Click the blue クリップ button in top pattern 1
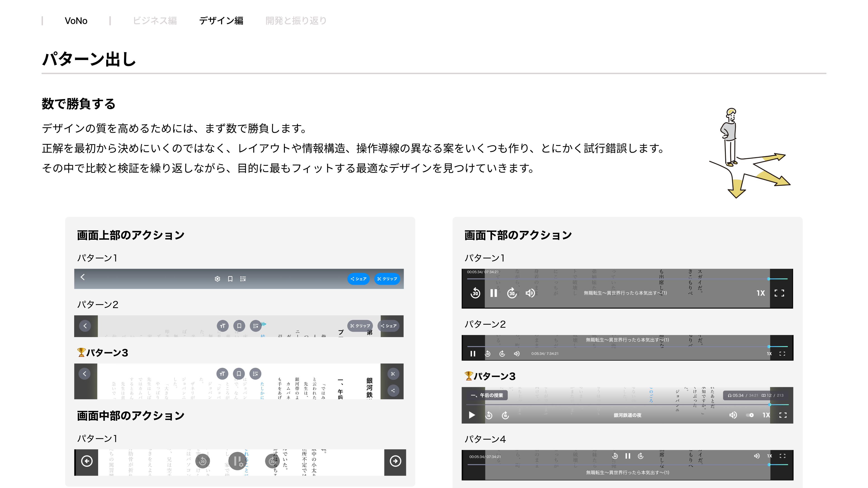Screen dimensions: 868x488 [387, 279]
